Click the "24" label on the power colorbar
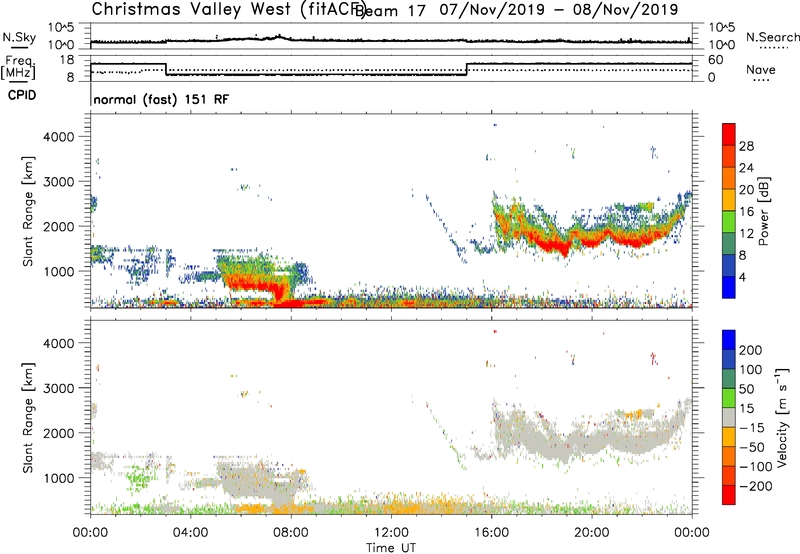 coord(746,168)
